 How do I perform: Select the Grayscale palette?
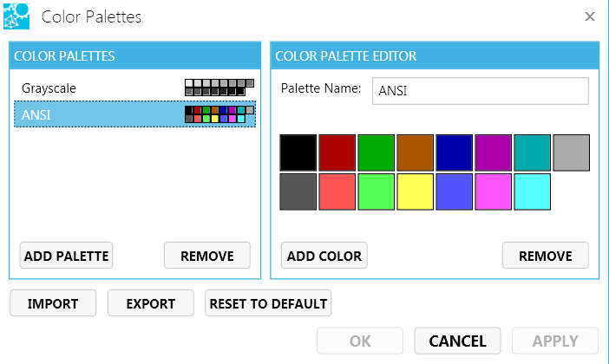click(49, 88)
